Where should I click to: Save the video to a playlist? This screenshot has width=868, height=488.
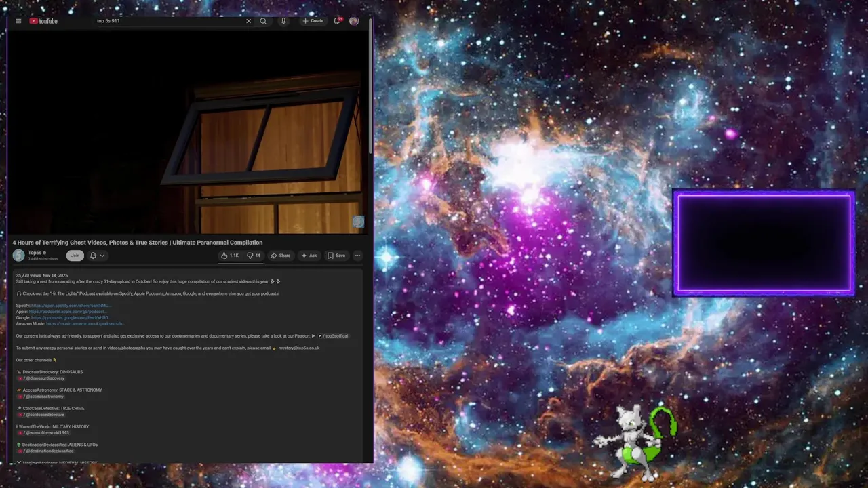336,256
